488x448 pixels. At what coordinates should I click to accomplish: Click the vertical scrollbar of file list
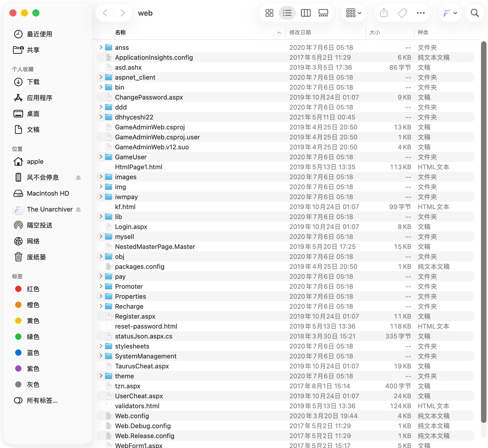click(x=483, y=232)
